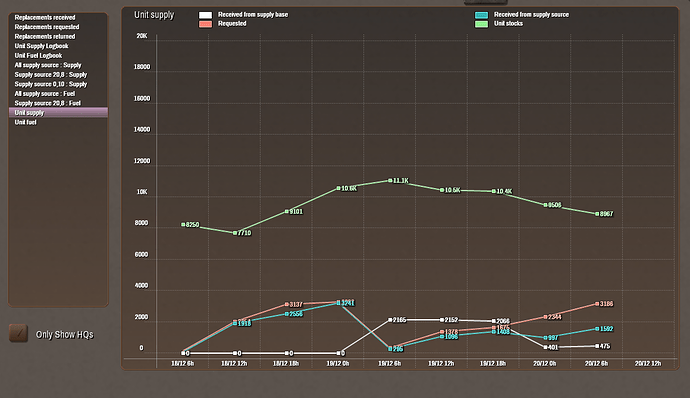690x398 pixels.
Task: Click the cyan Received from supply source swatch
Action: (x=481, y=15)
